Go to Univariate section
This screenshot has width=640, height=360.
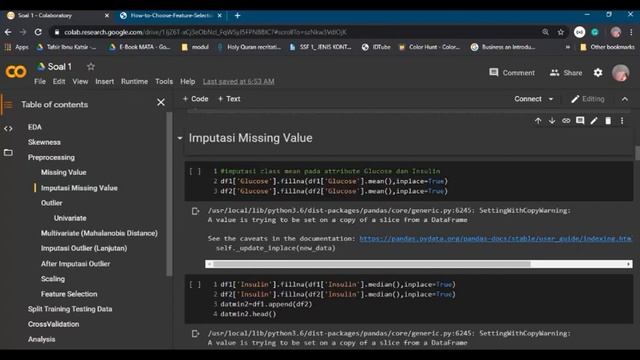[x=70, y=218]
